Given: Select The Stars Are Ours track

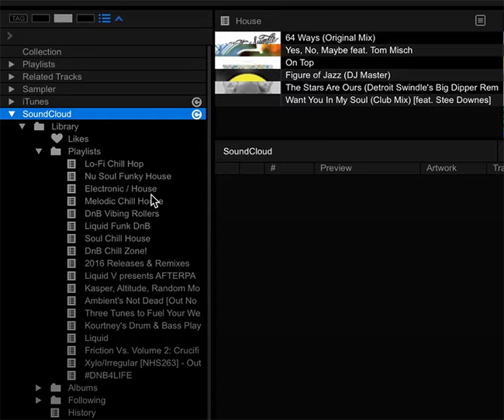Looking at the screenshot, I should click(x=392, y=88).
